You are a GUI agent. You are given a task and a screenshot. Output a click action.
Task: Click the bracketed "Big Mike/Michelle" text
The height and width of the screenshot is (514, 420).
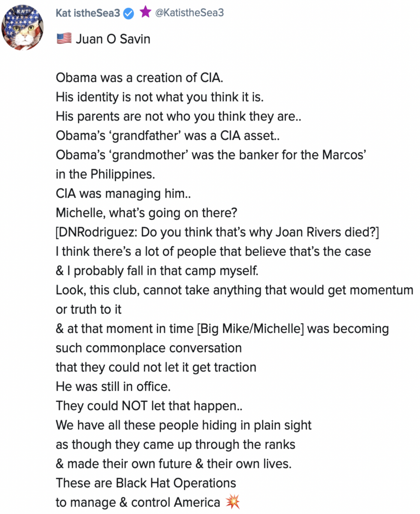point(250,329)
